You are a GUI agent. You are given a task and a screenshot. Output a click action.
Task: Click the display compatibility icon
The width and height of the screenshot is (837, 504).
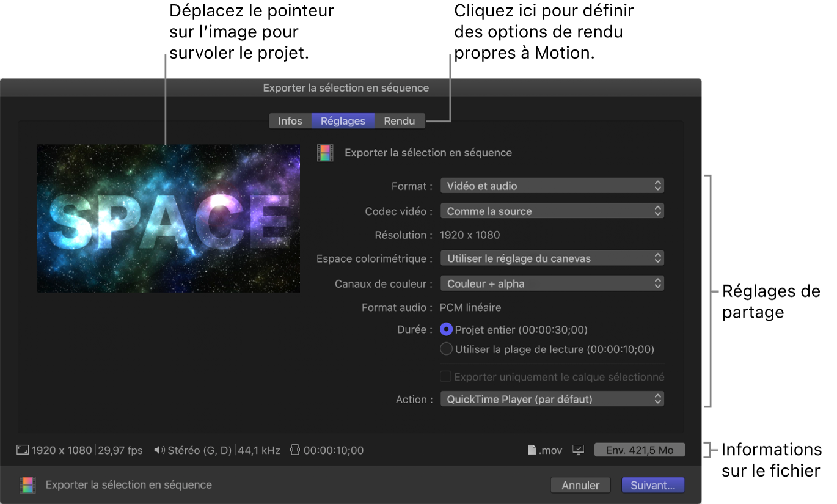point(579,450)
